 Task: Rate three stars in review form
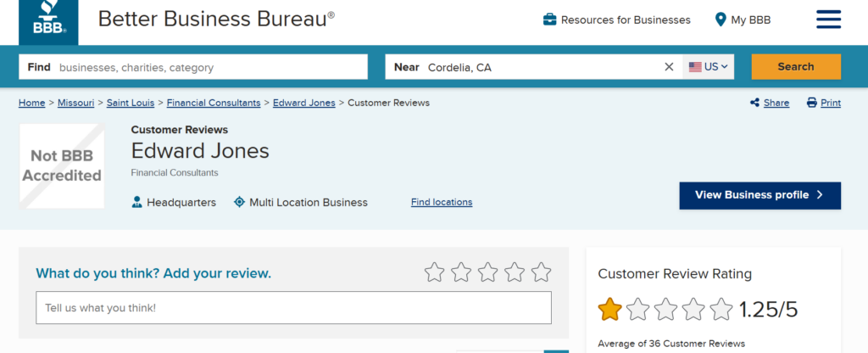[487, 272]
